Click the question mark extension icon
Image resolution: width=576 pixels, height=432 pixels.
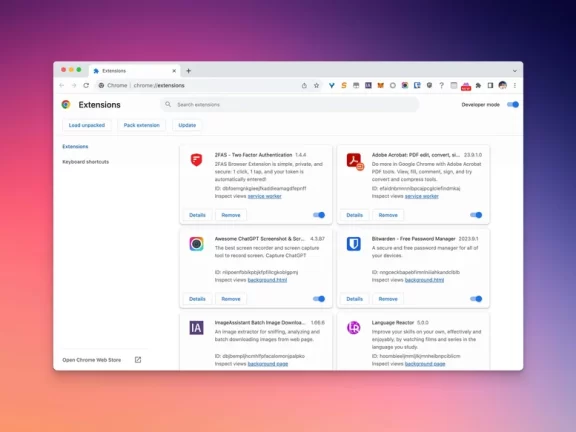(x=442, y=86)
